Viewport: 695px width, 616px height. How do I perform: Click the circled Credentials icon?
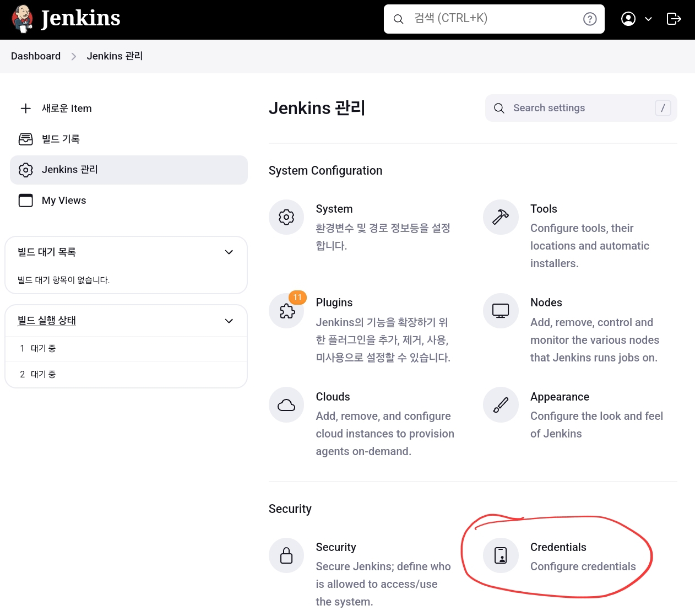click(x=501, y=555)
